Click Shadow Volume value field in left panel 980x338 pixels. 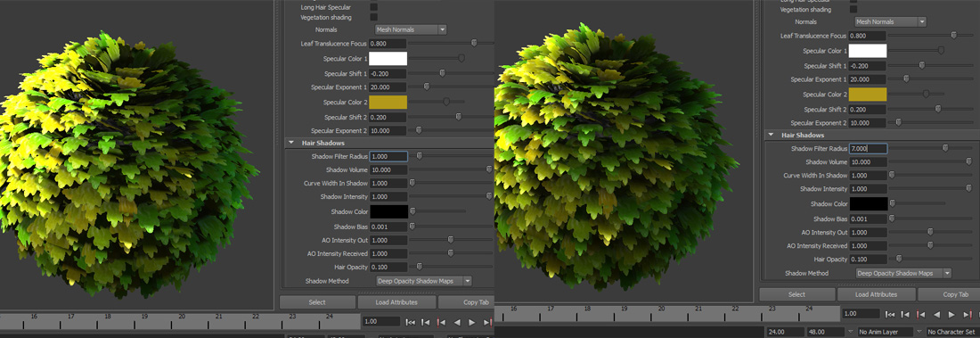(x=388, y=170)
